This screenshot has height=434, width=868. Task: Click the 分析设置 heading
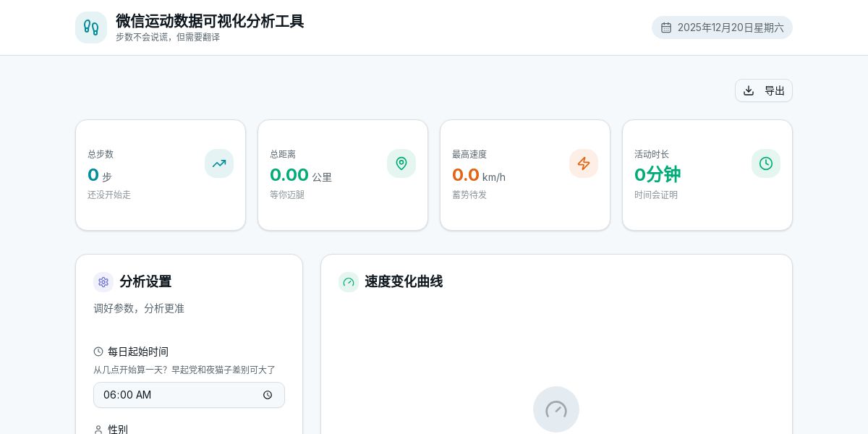click(x=145, y=282)
